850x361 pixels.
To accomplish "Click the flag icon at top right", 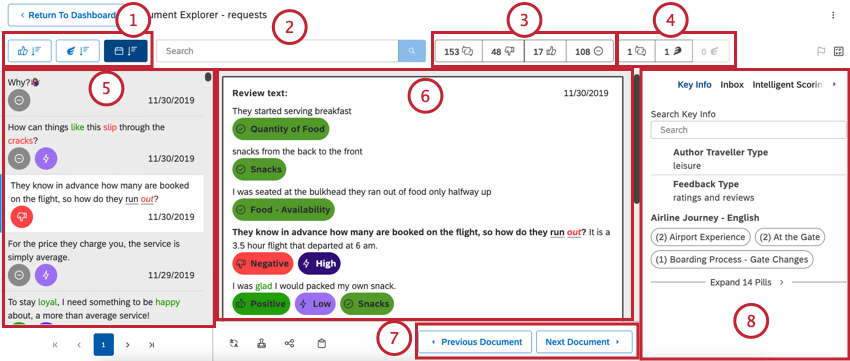I will (821, 51).
